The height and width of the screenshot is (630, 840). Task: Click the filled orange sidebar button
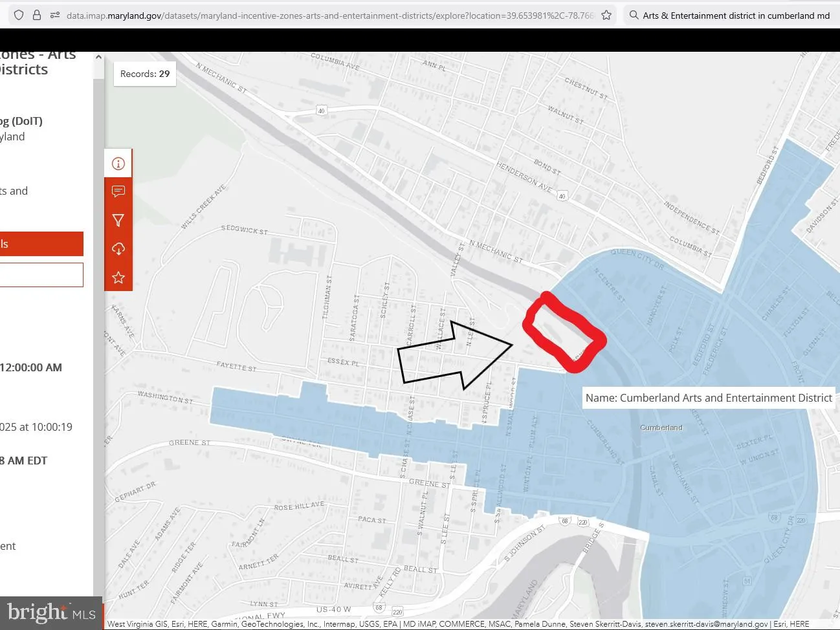(x=41, y=244)
